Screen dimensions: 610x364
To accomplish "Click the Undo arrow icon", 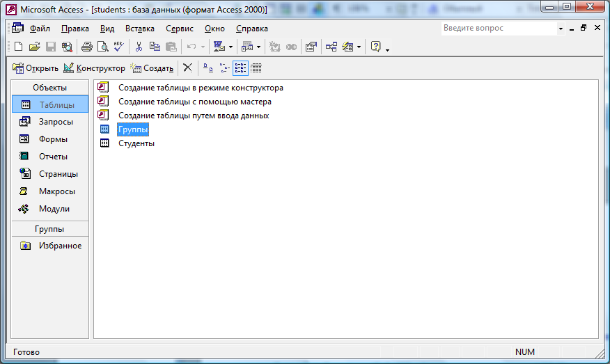I will 191,47.
